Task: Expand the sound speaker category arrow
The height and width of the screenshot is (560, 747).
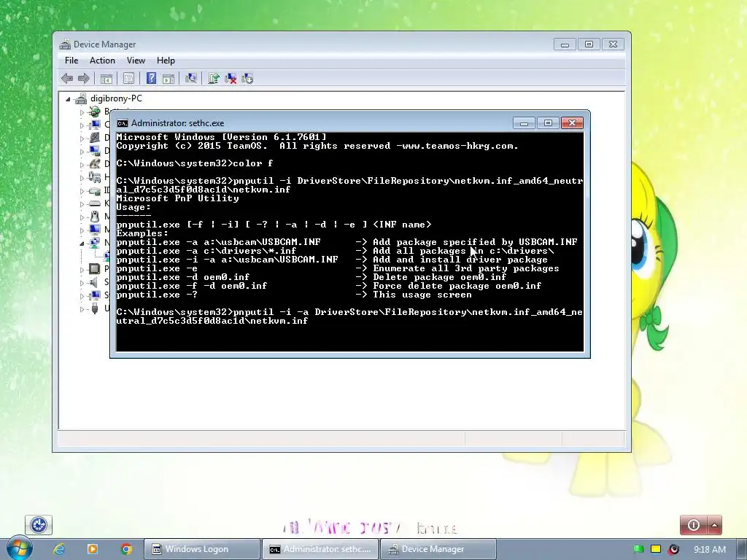Action: coord(82,283)
